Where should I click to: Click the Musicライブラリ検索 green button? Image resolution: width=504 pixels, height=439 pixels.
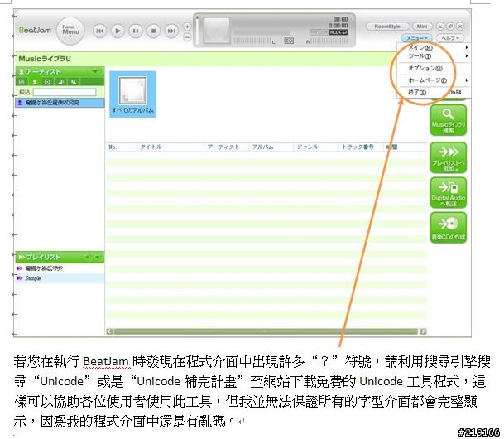[448, 120]
